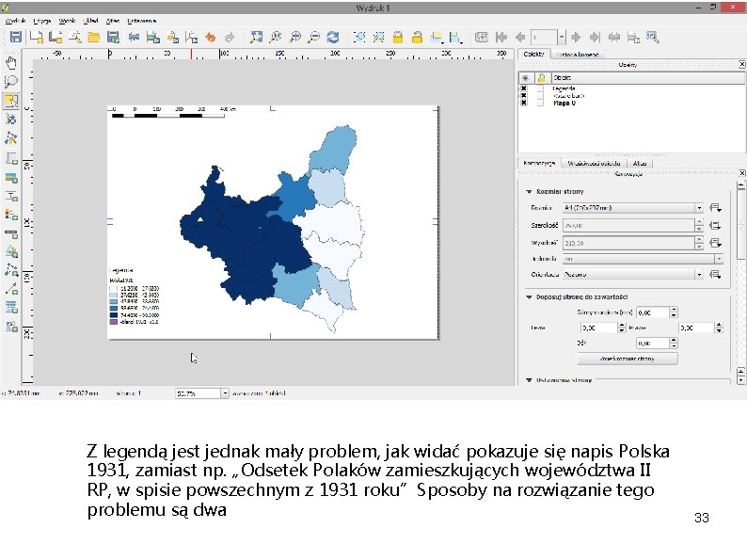Image resolution: width=747 pixels, height=560 pixels.
Task: Toggle the lock checkbox for Mapa 0
Action: 540,102
